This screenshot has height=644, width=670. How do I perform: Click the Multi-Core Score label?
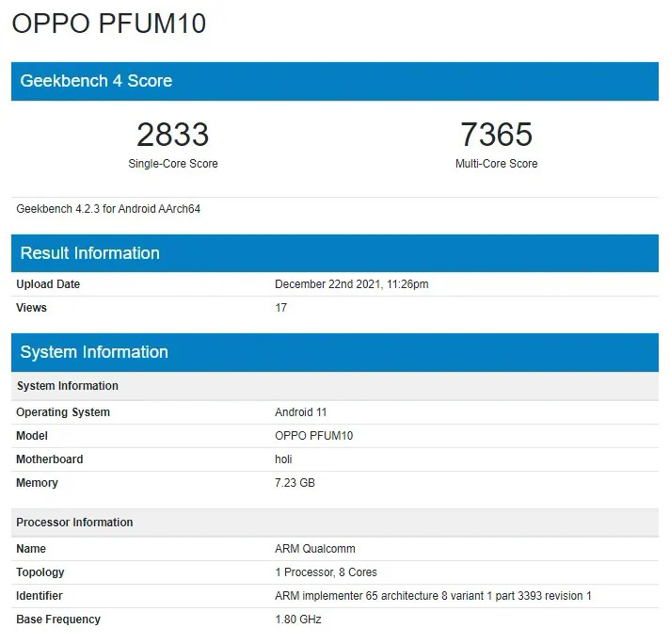point(496,164)
